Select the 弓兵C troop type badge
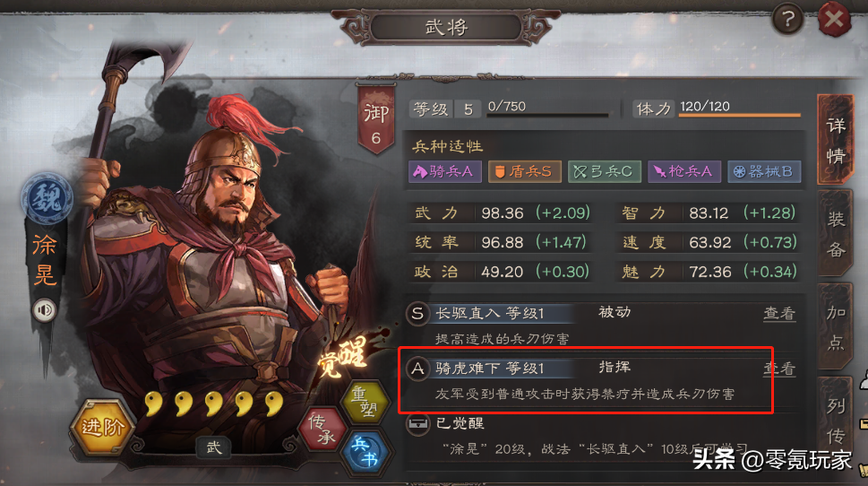The width and height of the screenshot is (868, 486). tap(605, 171)
